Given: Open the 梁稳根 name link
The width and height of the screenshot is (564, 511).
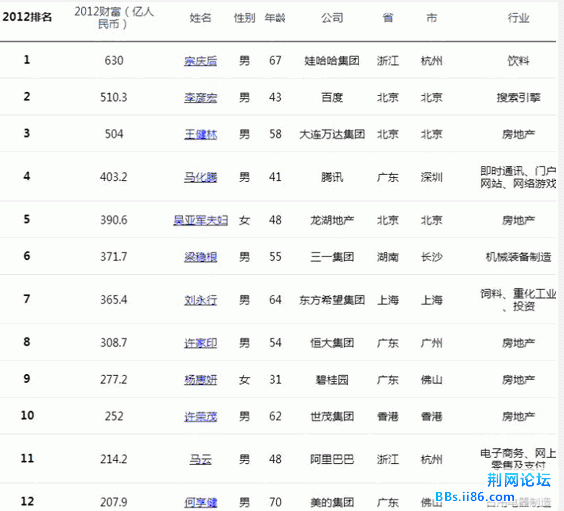Looking at the screenshot, I should click(200, 257).
